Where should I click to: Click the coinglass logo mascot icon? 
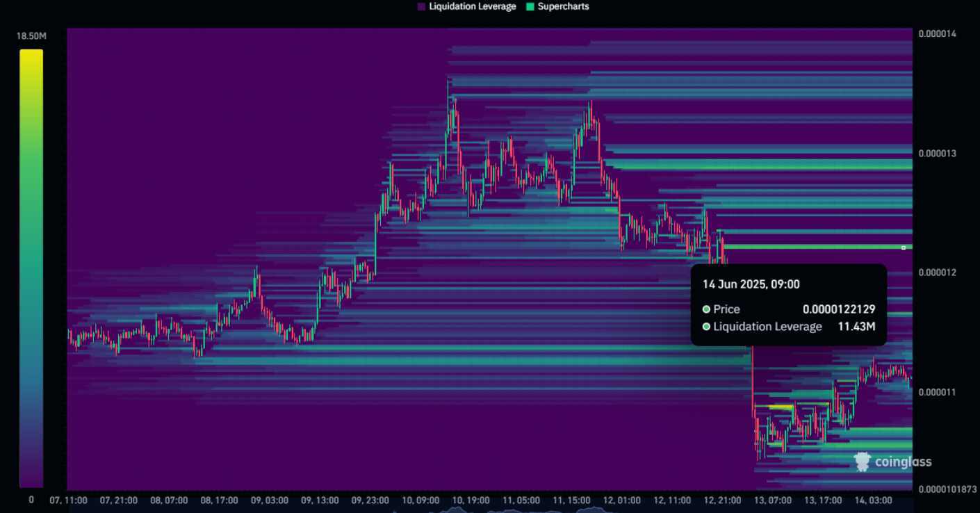tap(862, 462)
